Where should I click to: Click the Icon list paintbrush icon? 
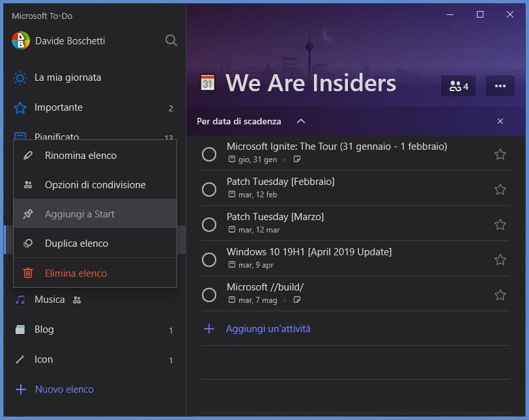coord(20,359)
